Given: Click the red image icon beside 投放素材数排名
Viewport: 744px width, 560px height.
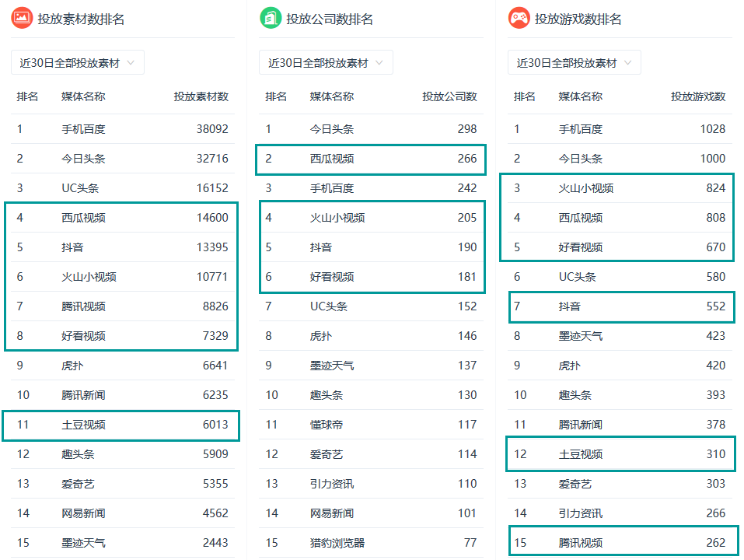Looking at the screenshot, I should pyautogui.click(x=22, y=19).
